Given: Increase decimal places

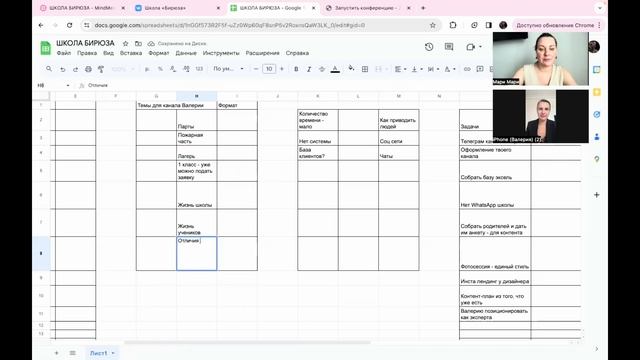Looking at the screenshot, I should point(186,69).
